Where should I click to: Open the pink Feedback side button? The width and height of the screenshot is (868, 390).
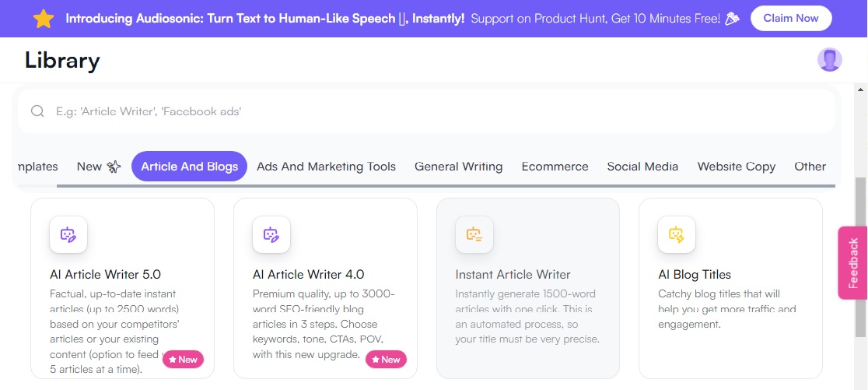(853, 262)
